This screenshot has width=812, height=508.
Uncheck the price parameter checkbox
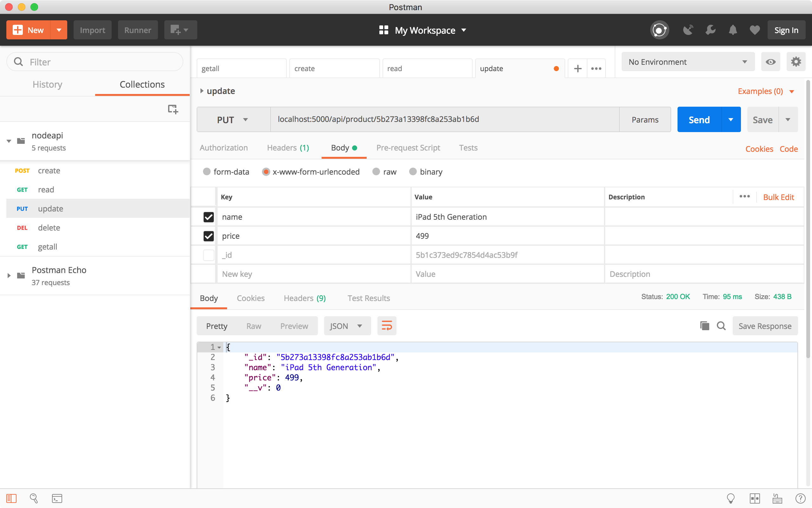point(208,236)
